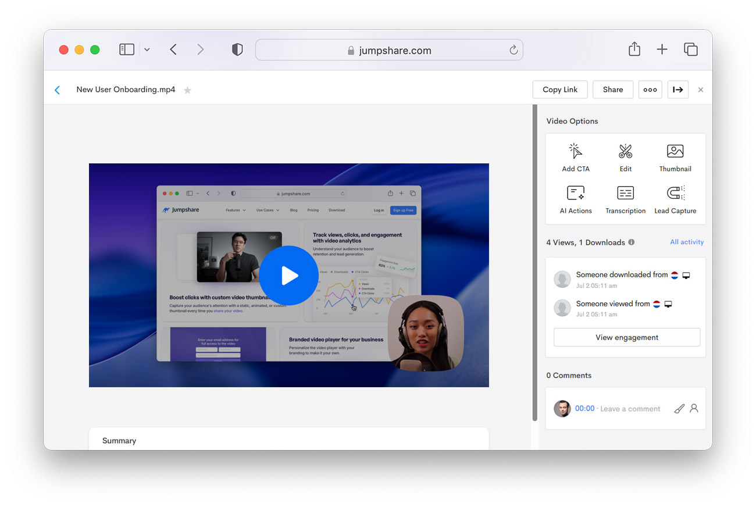
Task: Click the avatar next to 'Someone viewed'
Action: (562, 308)
